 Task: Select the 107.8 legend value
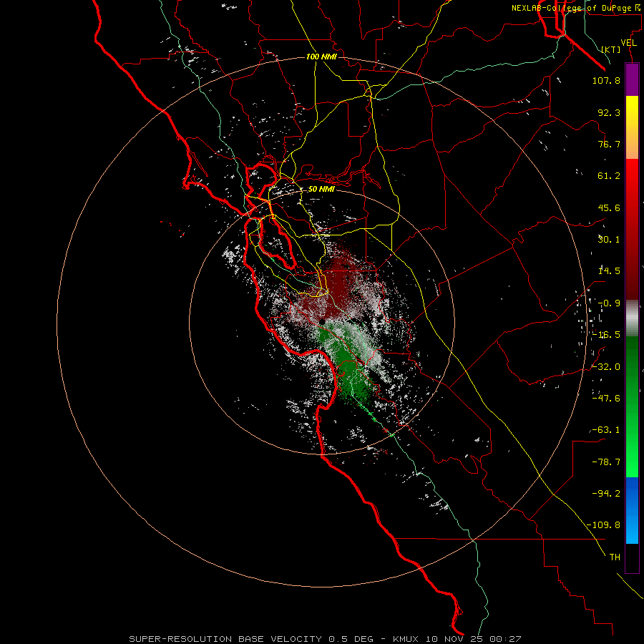(606, 80)
